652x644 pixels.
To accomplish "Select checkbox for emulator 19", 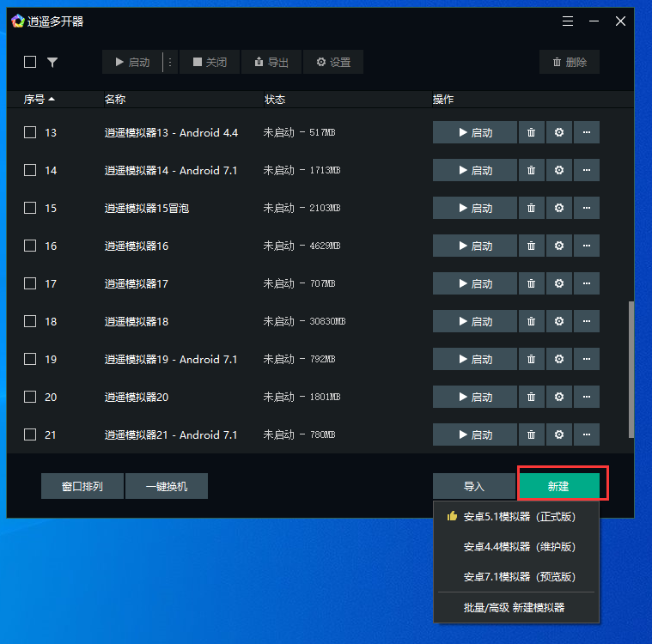I will tap(30, 359).
